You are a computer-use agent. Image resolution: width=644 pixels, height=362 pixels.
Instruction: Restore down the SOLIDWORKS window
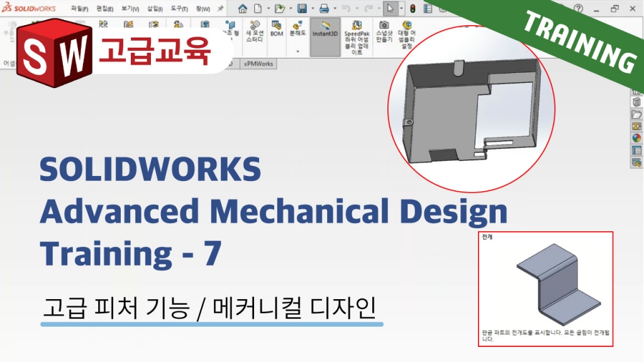[614, 9]
